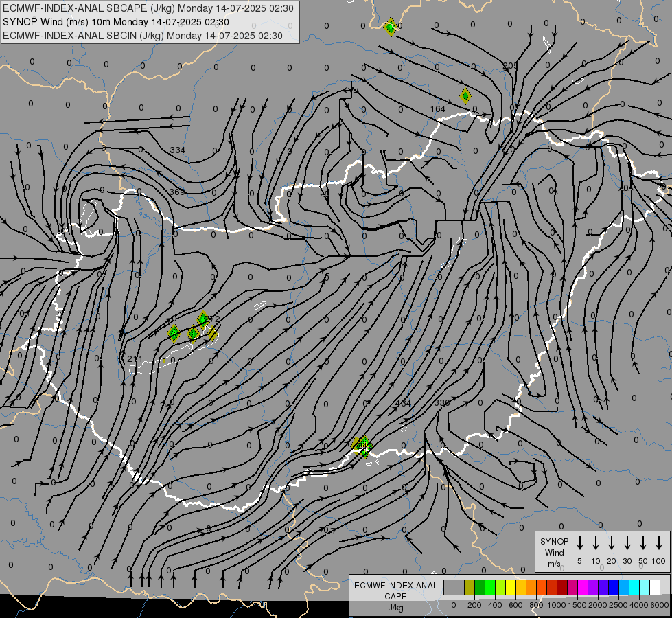Click the 164 CAPE value on map

(437, 109)
